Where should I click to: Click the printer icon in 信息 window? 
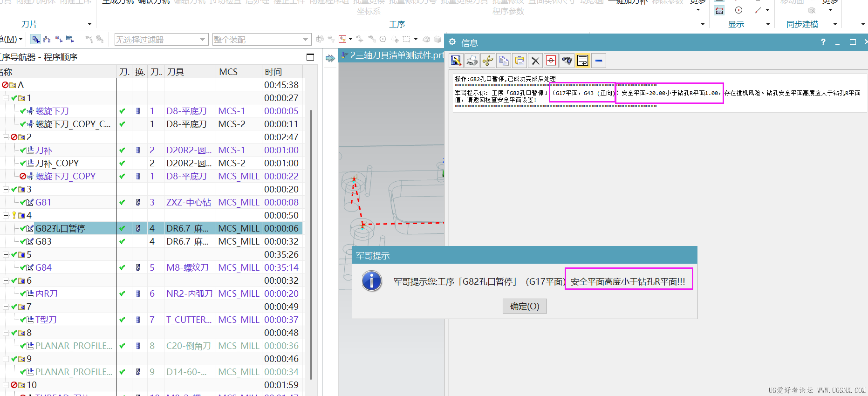[x=472, y=61]
